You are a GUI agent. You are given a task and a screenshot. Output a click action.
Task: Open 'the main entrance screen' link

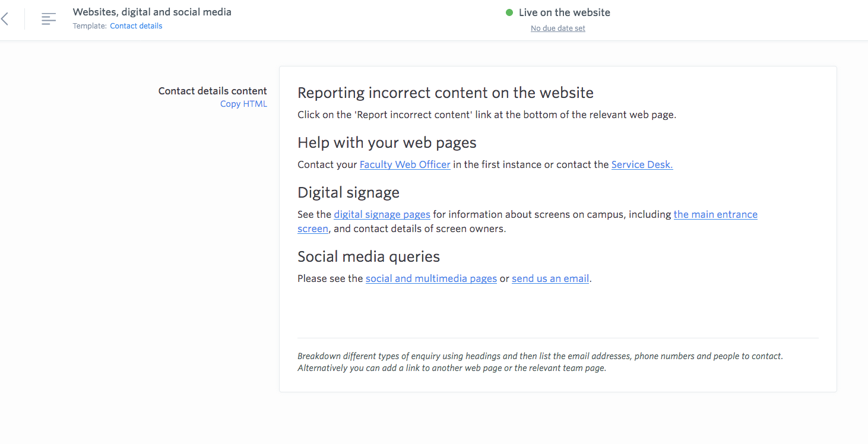[x=715, y=214]
